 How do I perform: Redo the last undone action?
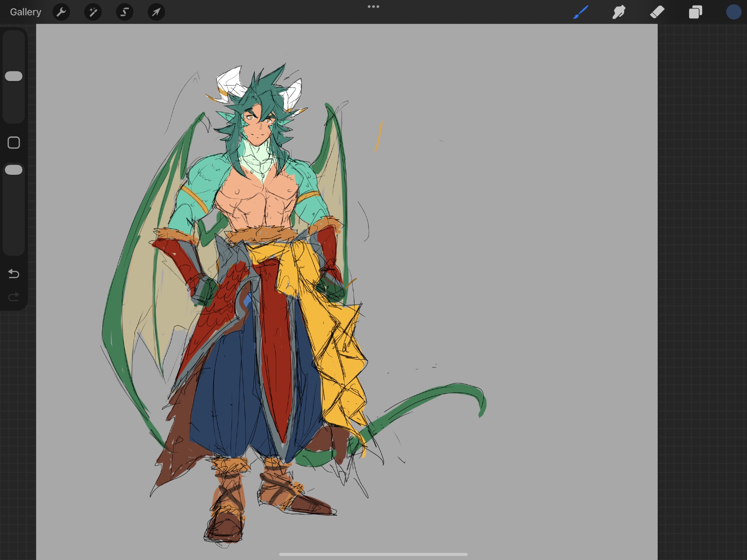[14, 297]
